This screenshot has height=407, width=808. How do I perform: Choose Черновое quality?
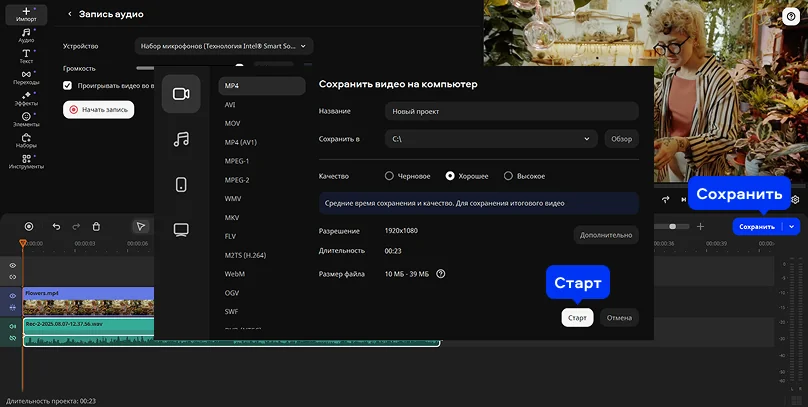click(389, 176)
